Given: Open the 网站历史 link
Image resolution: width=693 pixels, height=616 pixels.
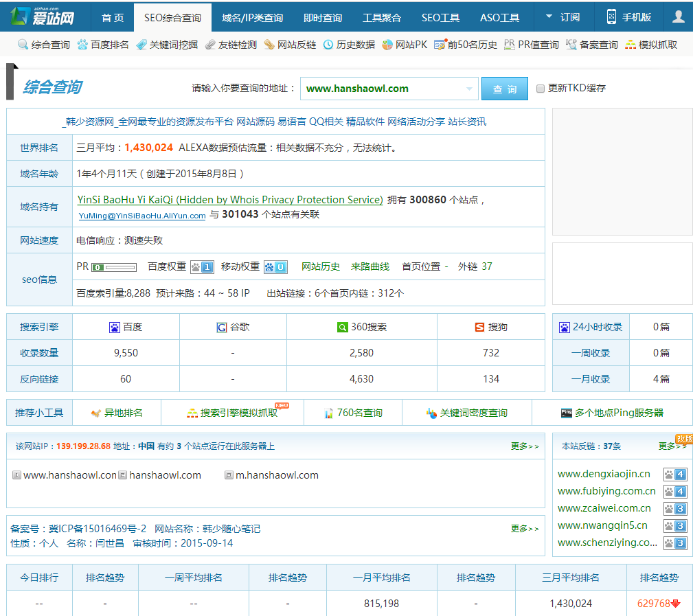Looking at the screenshot, I should click(x=321, y=267).
